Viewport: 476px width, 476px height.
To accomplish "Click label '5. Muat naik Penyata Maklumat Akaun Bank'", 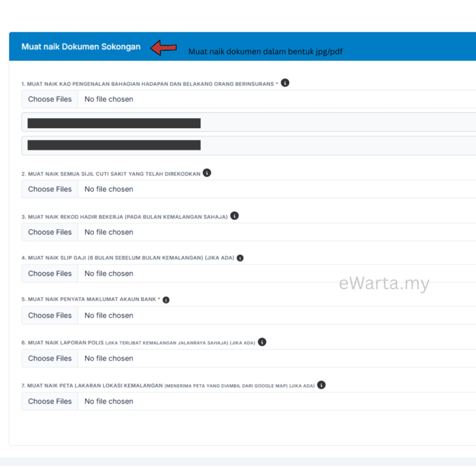I will pyautogui.click(x=89, y=299).
